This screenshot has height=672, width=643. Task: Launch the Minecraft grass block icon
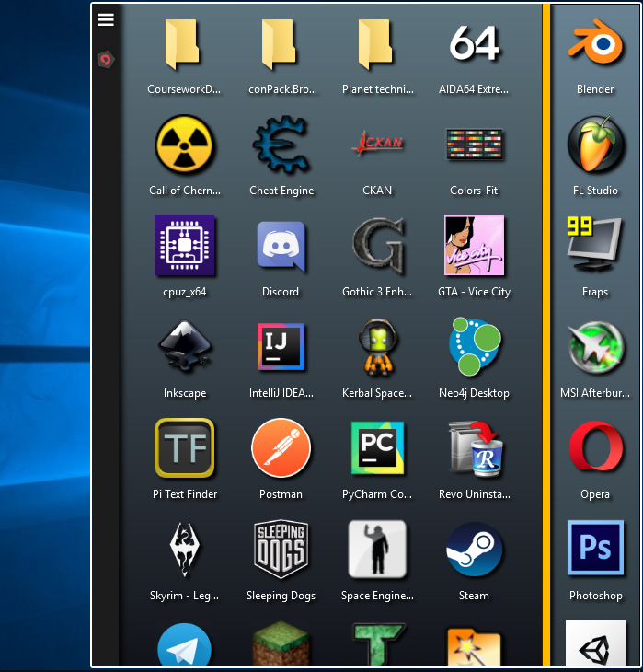[281, 643]
